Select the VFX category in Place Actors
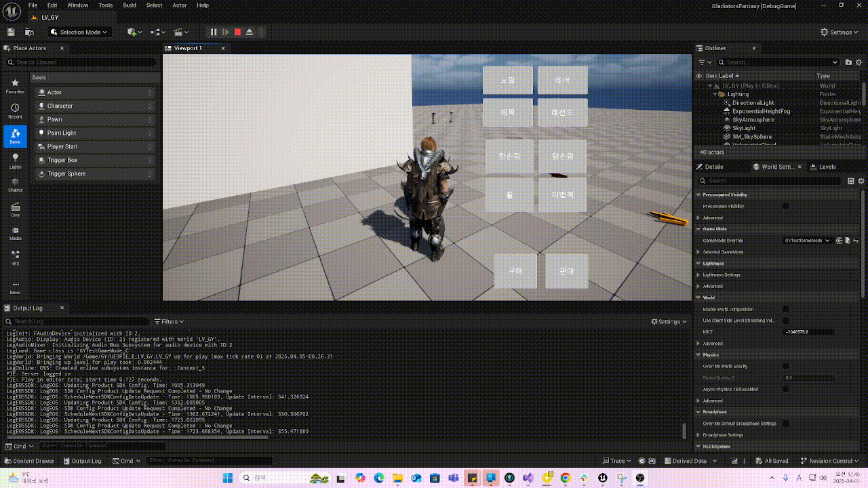 point(15,258)
